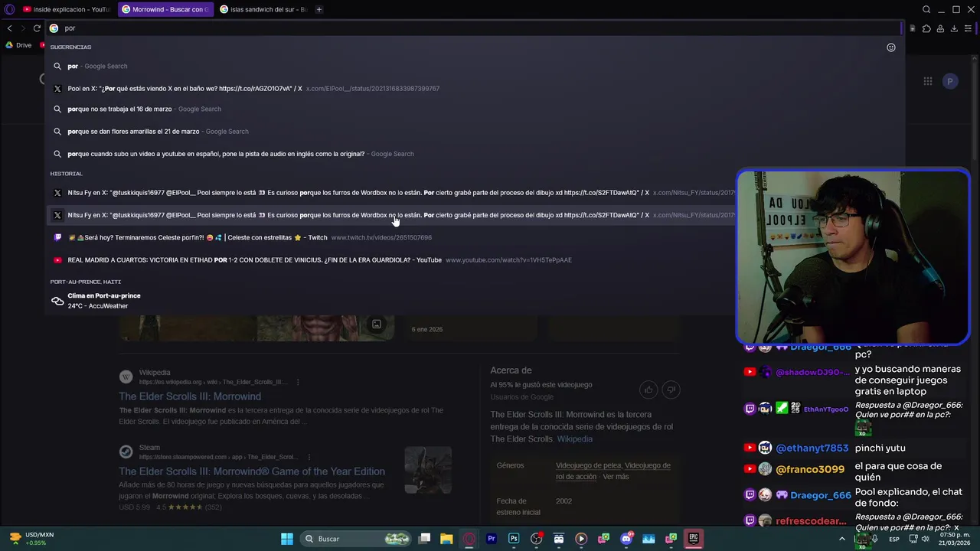This screenshot has width=980, height=551.
Task: Open the Google apps grid icon
Action: [x=928, y=81]
